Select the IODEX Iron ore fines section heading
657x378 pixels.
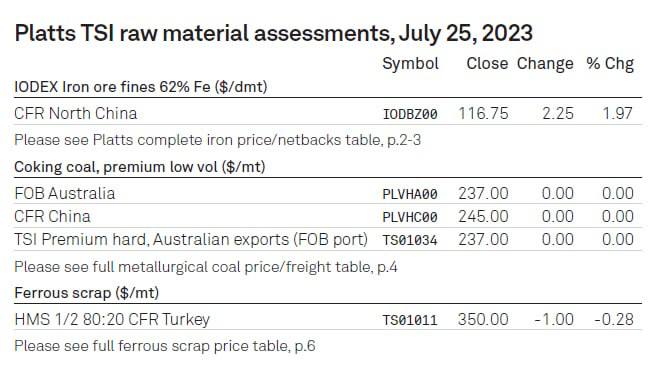tap(141, 87)
